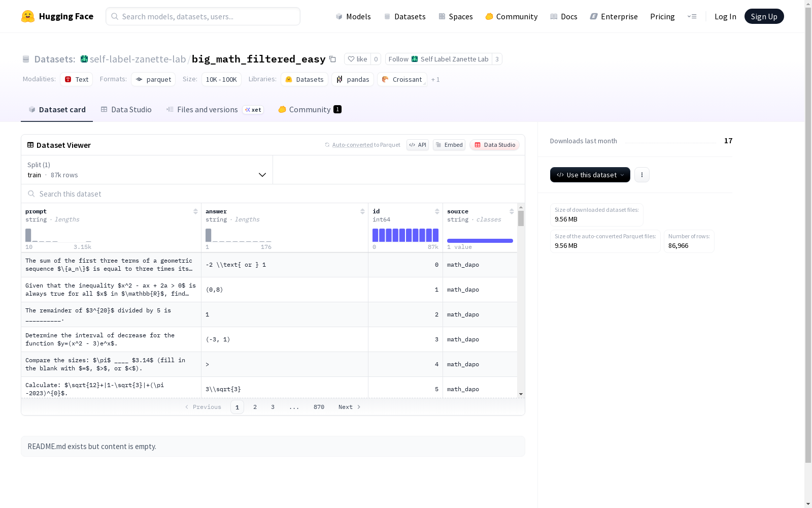
Task: Follow Self Label Zanette Lab
Action: point(438,59)
